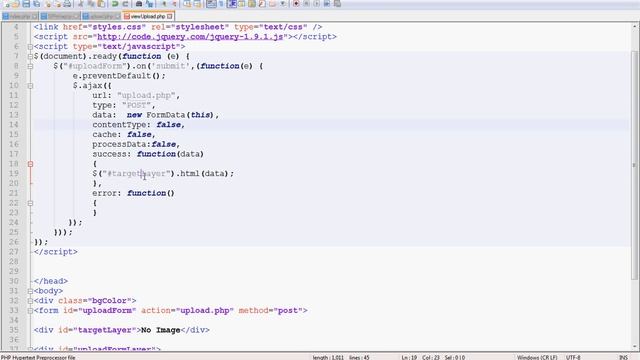
Task: Click 'contentType: false,' on line 14
Action: pos(138,125)
